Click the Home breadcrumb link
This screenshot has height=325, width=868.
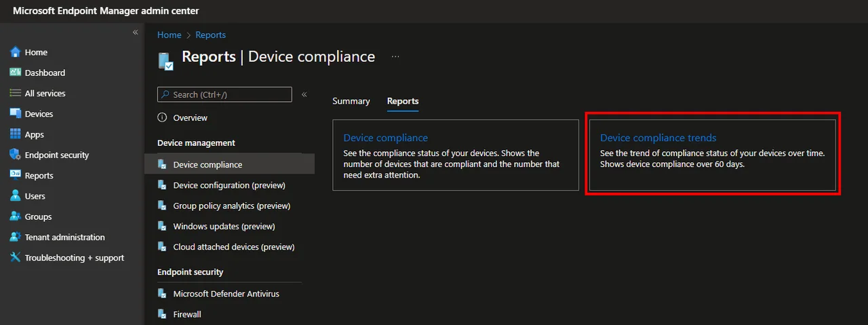tap(169, 35)
